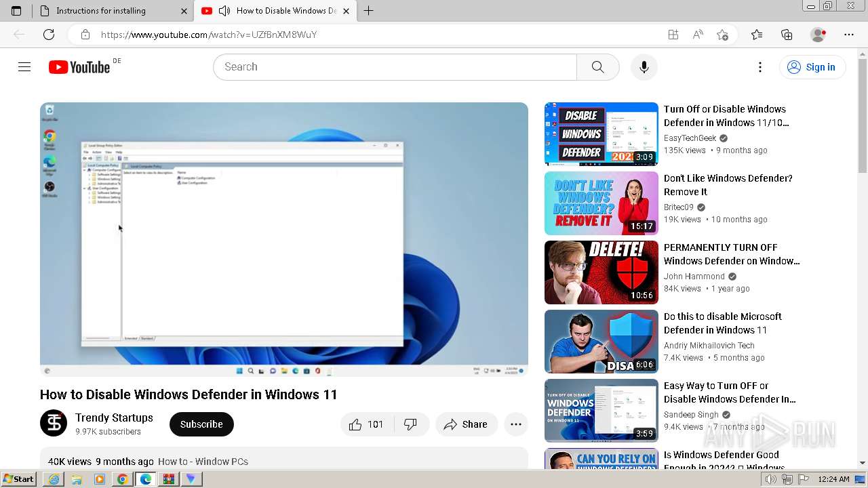
Task: Open the browser apps icon in address bar
Action: point(673,35)
